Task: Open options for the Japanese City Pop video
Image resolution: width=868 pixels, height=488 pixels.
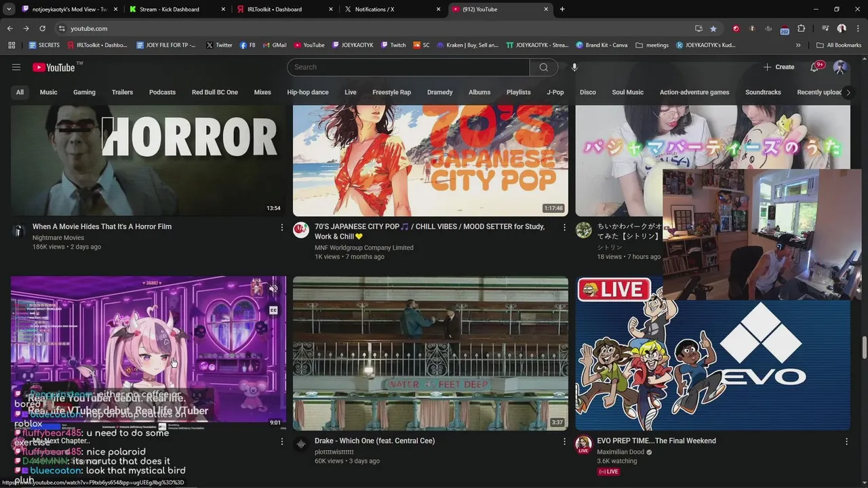Action: point(564,228)
